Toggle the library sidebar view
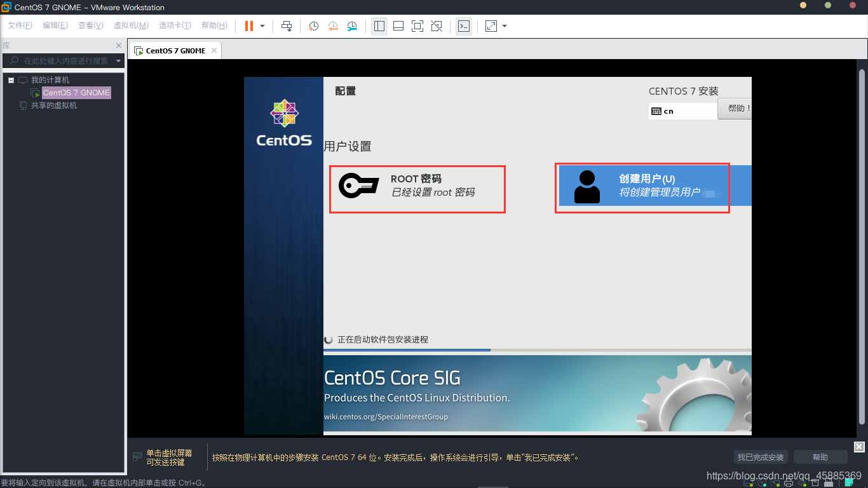Screen dimensions: 868x488 pos(379,26)
